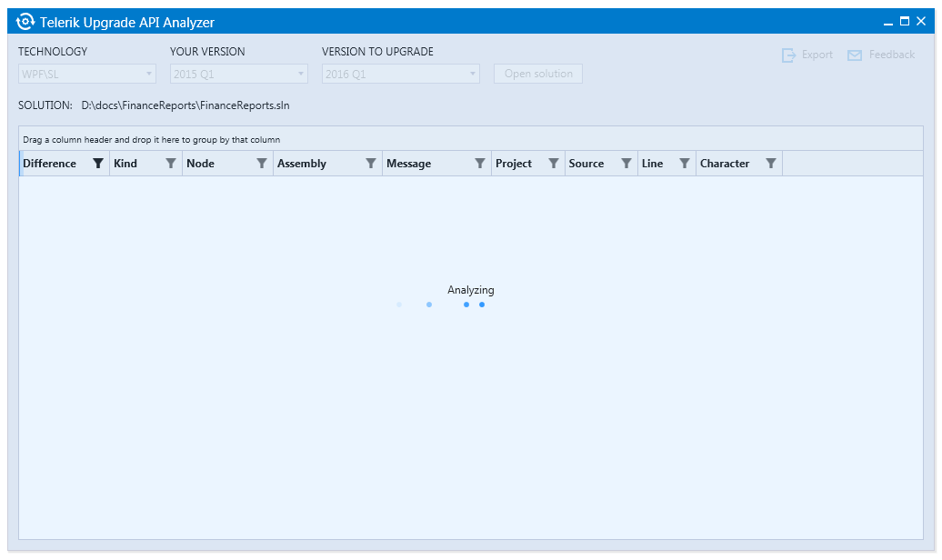Click the Telerik logo icon in title bar
942x560 pixels.
pyautogui.click(x=25, y=22)
